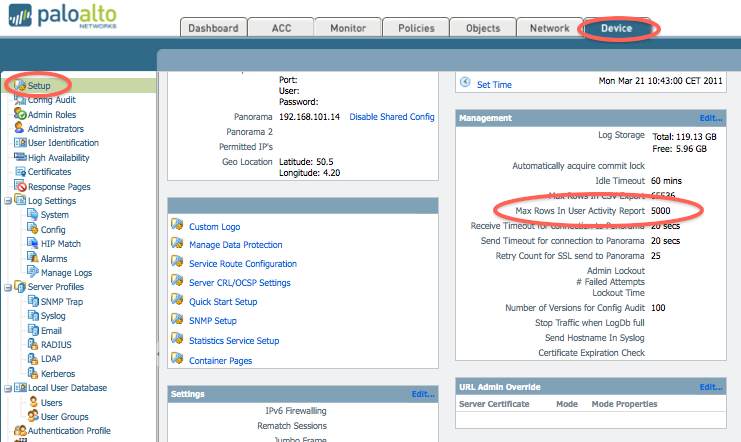Click the Disable Shared Config link
741x442 pixels.
pos(392,117)
